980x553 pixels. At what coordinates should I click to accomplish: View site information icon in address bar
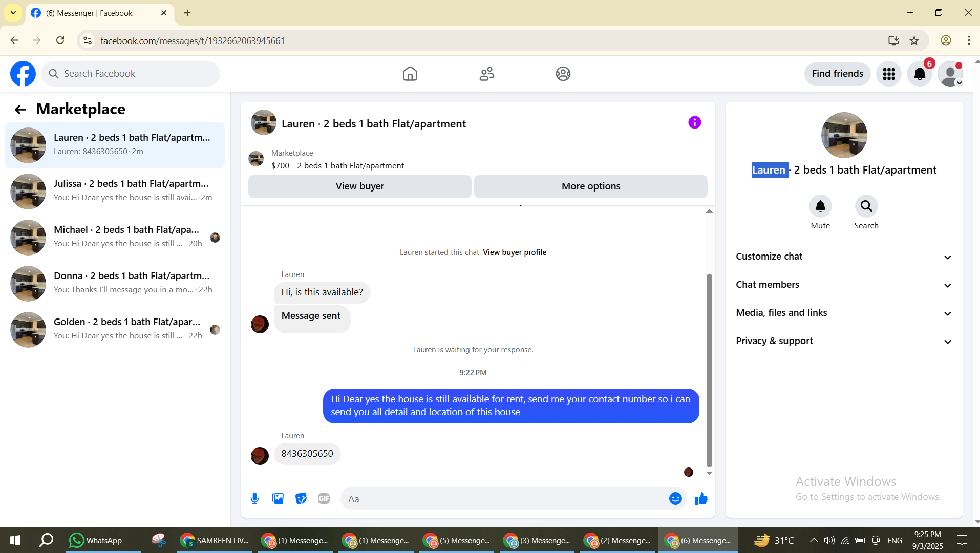(88, 40)
